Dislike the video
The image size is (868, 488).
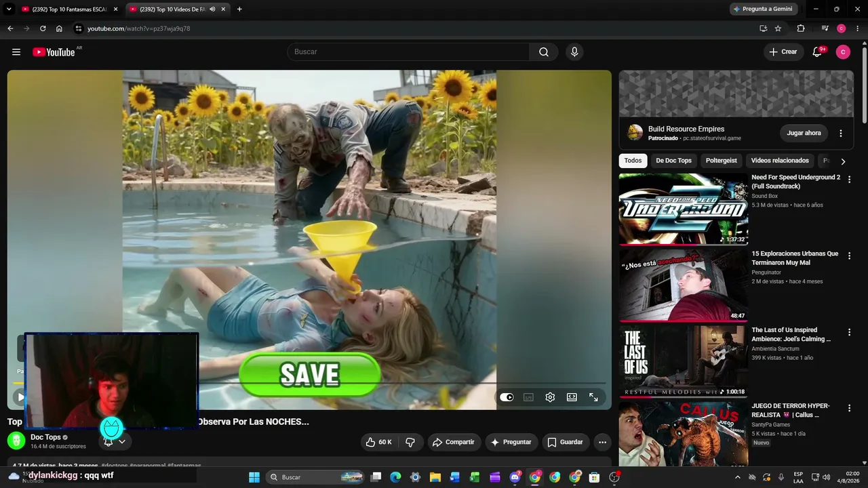pos(410,442)
